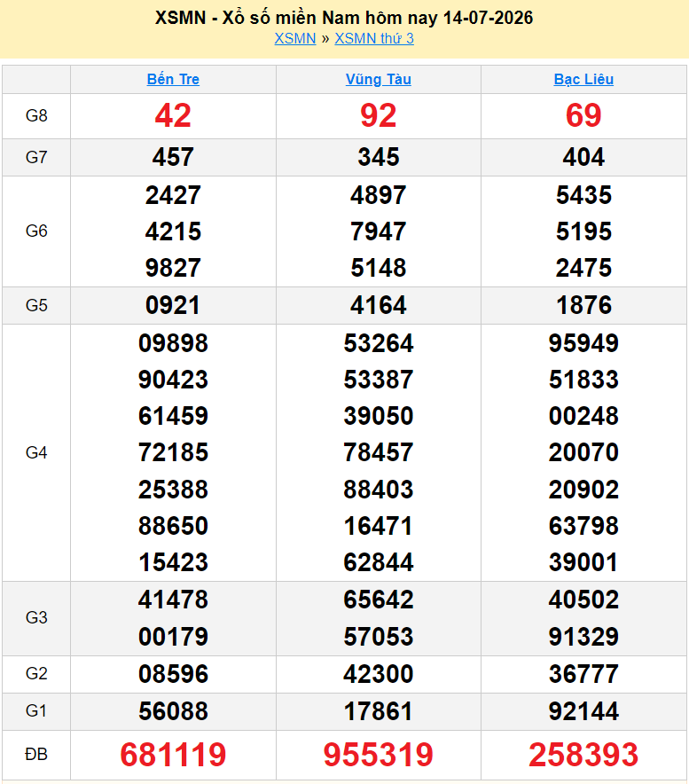
Task: Select G4 number 15423
Action: click(173, 562)
